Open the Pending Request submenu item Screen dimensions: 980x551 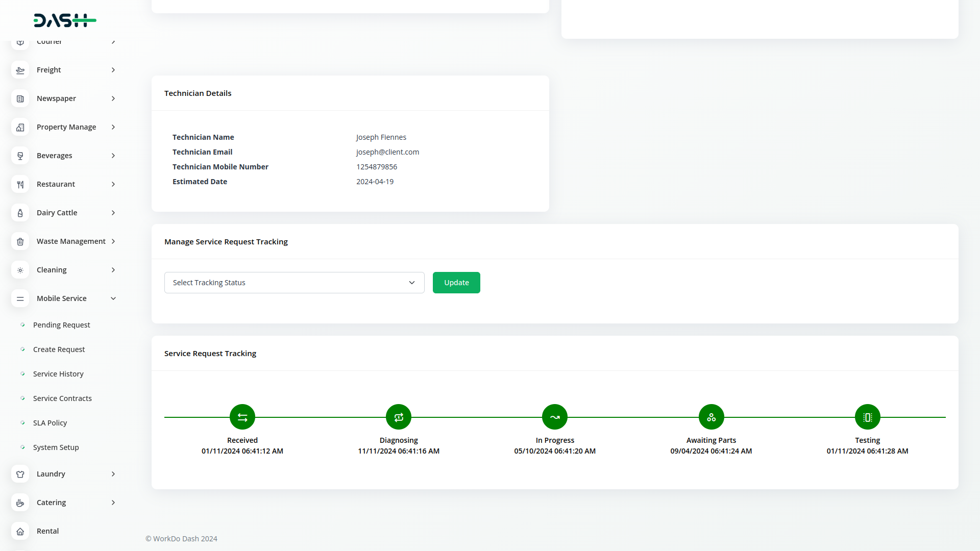[x=61, y=325]
